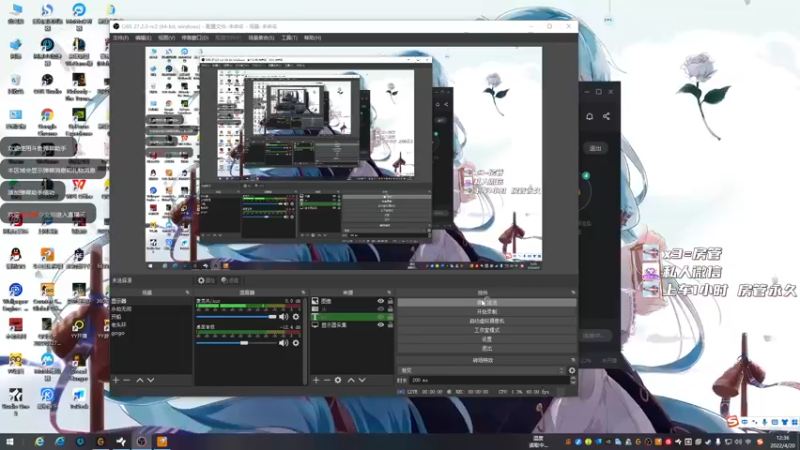This screenshot has height=450, width=800.
Task: Toggle visibility of second source row
Action: 381,309
